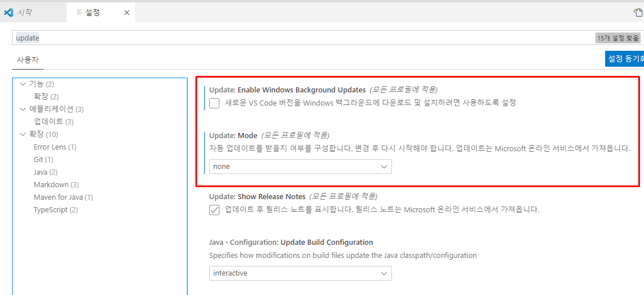644x295 pixels.
Task: Click the Specifies how modifications on build files text
Action: 342,255
